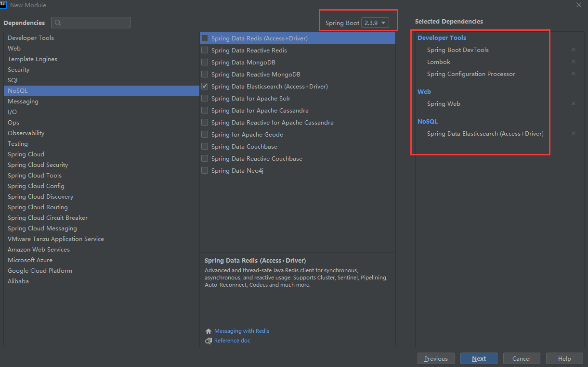Open Template Engines category

[102, 59]
